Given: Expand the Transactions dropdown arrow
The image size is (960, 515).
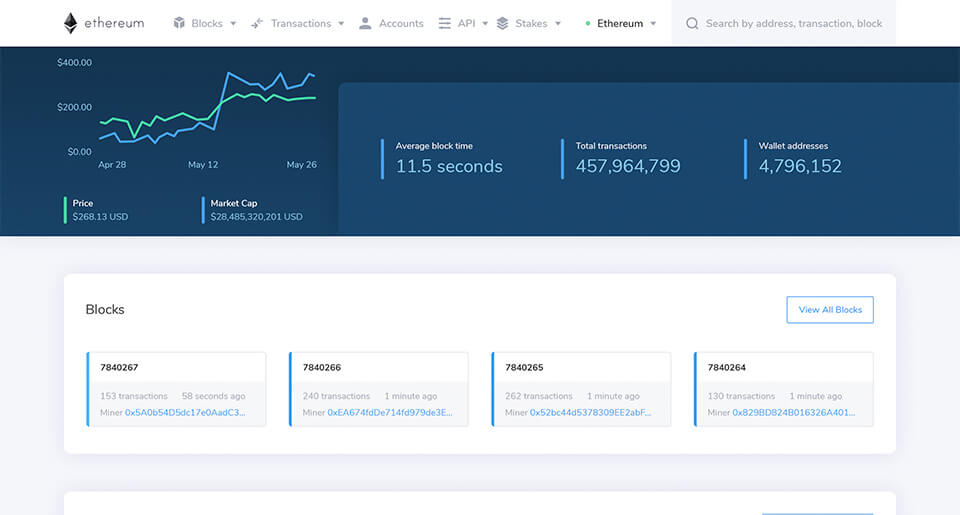Looking at the screenshot, I should 341,23.
